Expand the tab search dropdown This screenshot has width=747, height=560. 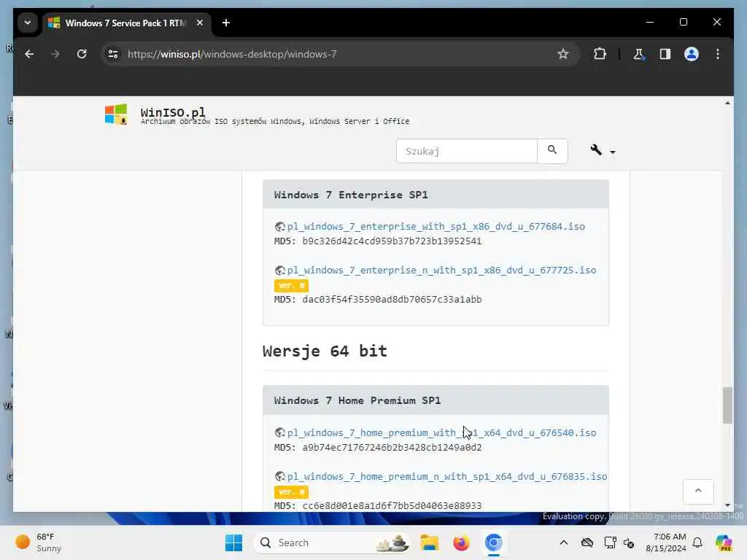coord(28,23)
